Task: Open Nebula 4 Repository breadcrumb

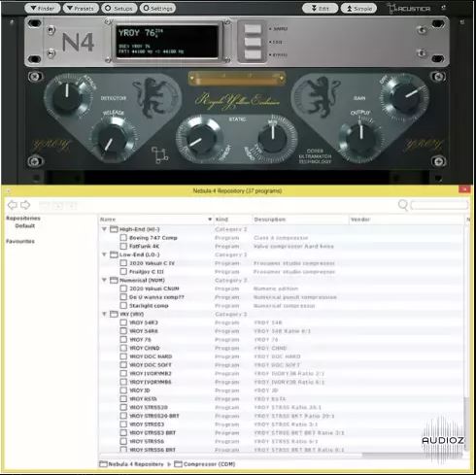Action: click(x=131, y=464)
